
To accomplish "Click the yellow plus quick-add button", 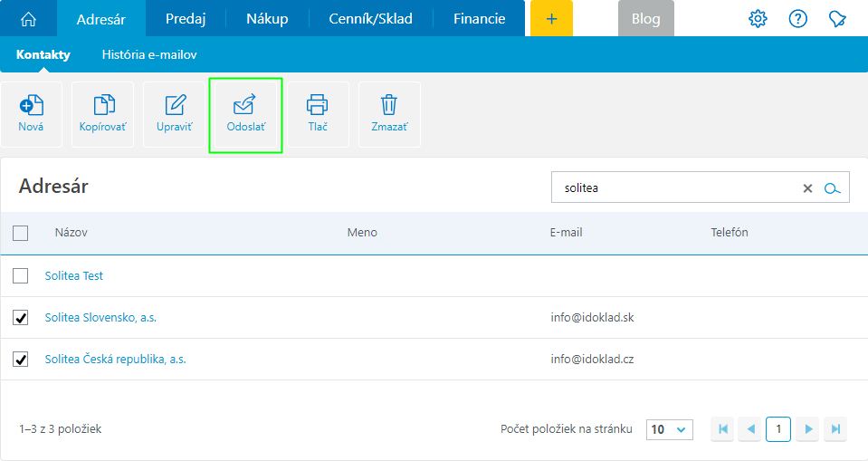I will 551,19.
